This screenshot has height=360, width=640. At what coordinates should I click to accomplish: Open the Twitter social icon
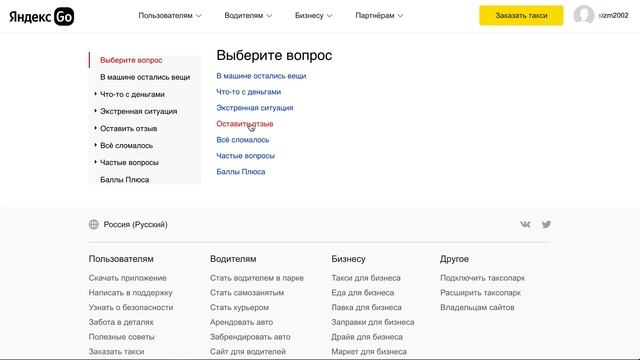tap(546, 224)
